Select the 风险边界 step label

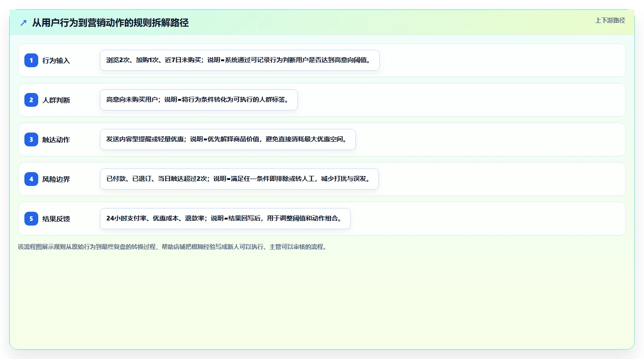(56, 179)
